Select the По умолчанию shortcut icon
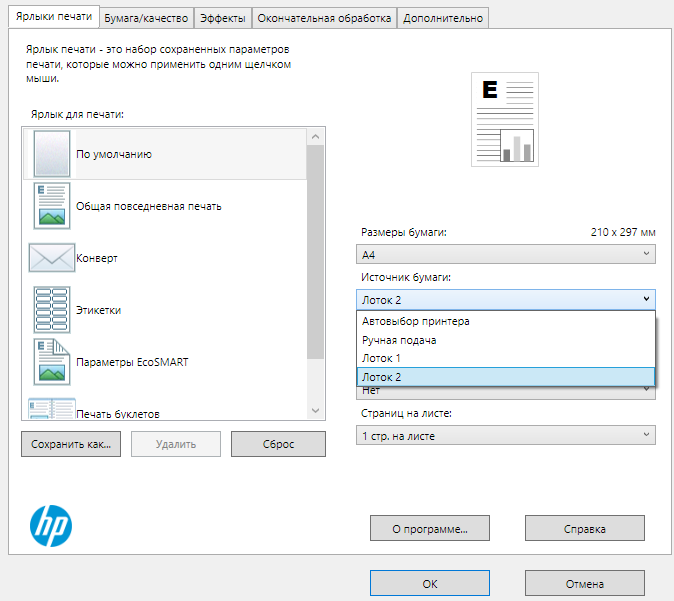This screenshot has width=674, height=601. (x=52, y=154)
